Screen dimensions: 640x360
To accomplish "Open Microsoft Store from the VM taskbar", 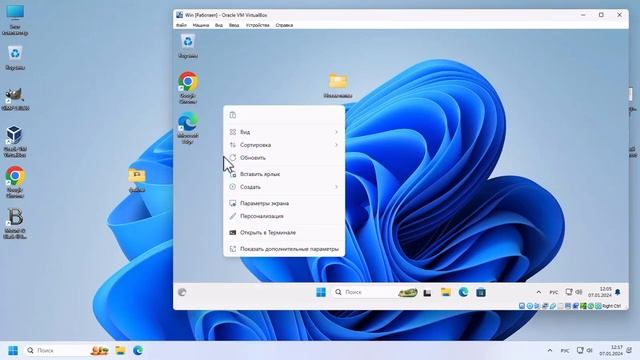I will tap(481, 292).
